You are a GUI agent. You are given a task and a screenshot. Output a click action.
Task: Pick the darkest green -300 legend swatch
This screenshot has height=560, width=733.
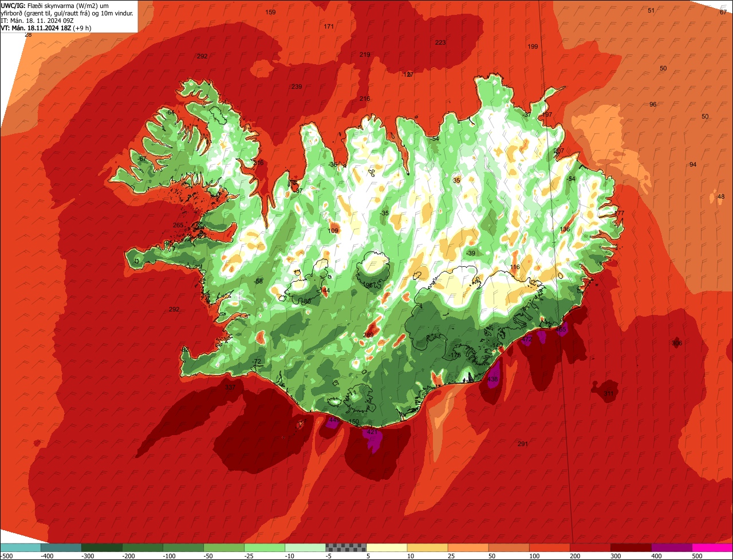point(102,547)
